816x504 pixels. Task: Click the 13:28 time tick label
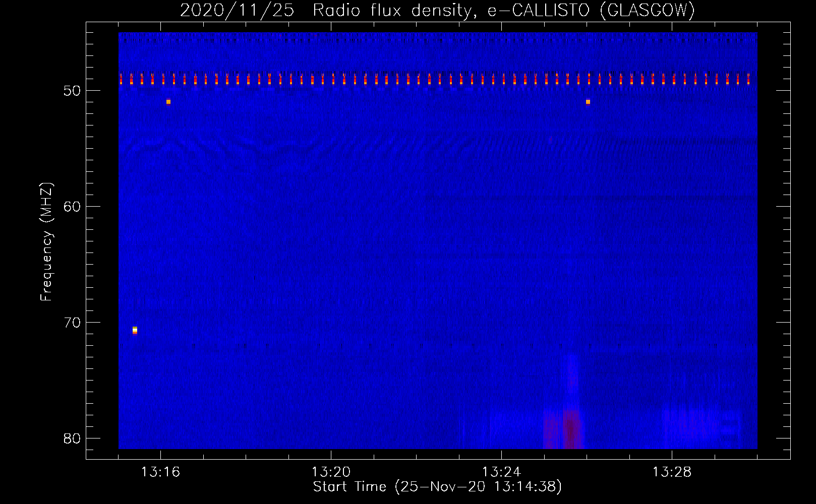coord(672,472)
